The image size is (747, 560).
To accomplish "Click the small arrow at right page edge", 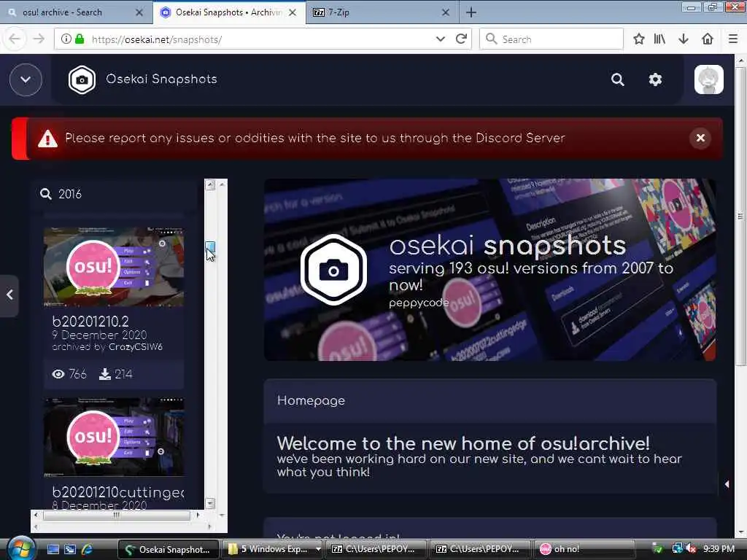I will click(727, 484).
